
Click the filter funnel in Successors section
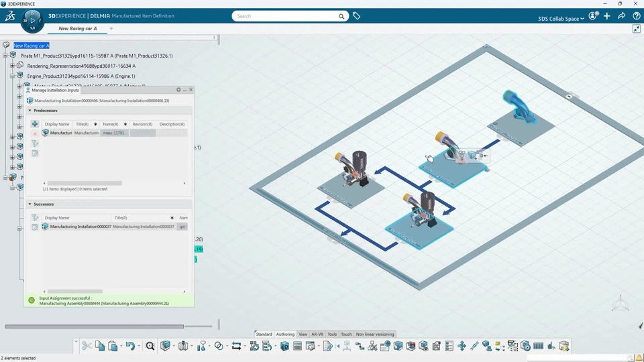pos(35,217)
